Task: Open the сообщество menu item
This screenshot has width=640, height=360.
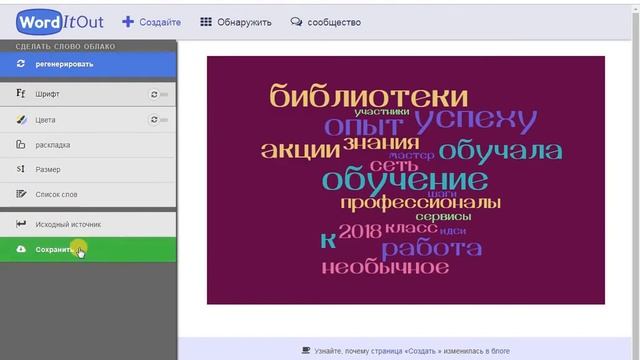Action: coord(325,22)
